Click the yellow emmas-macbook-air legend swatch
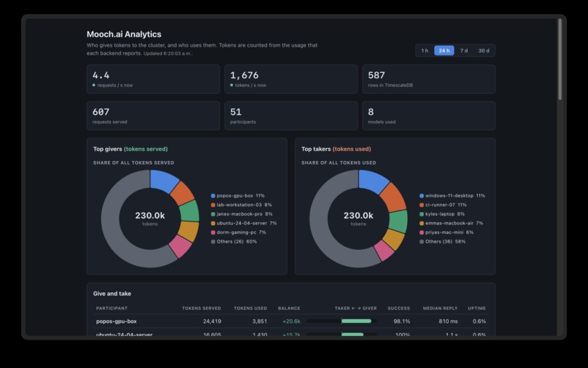 click(422, 223)
